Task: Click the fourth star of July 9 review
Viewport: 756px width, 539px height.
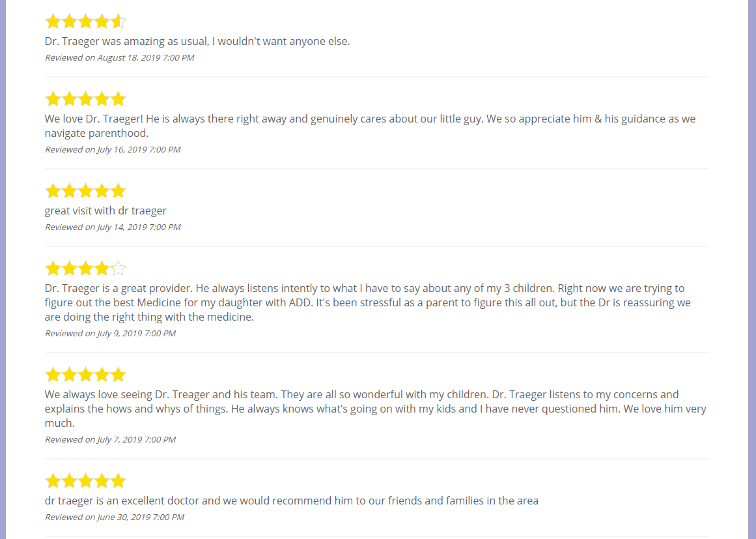Action: tap(102, 268)
